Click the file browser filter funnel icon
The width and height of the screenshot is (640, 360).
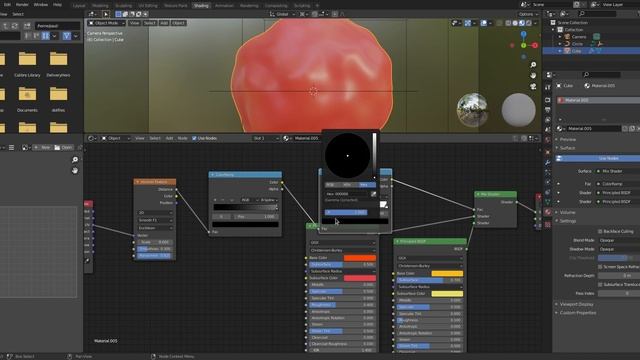click(x=67, y=36)
